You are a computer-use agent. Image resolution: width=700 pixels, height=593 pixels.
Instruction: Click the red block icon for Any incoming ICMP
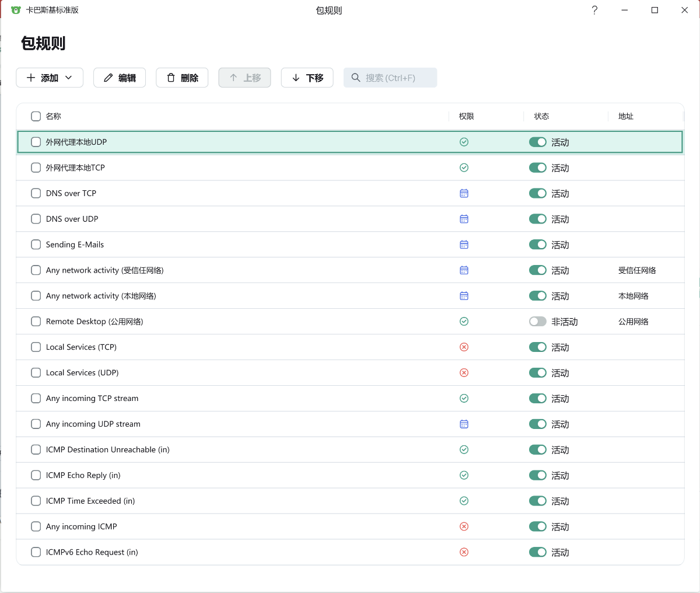click(464, 526)
